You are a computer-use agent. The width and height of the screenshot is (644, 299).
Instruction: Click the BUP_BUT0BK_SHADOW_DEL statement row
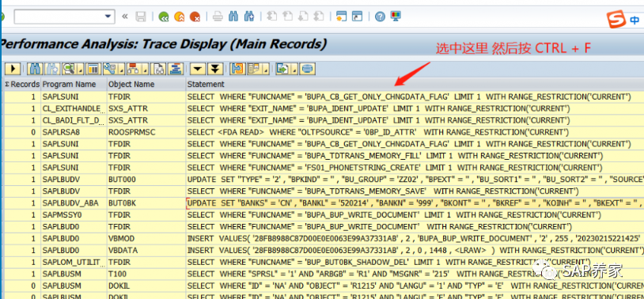point(415,262)
